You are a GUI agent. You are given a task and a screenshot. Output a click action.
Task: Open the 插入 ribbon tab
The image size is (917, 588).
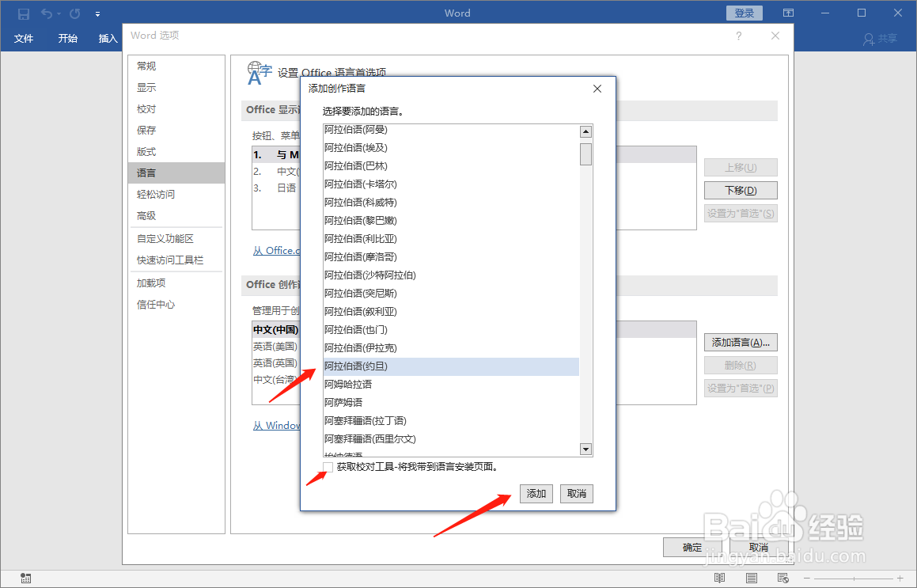(108, 39)
